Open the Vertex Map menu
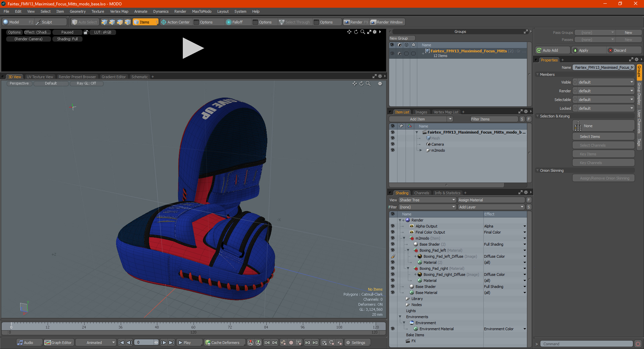The width and height of the screenshot is (644, 349). (119, 11)
